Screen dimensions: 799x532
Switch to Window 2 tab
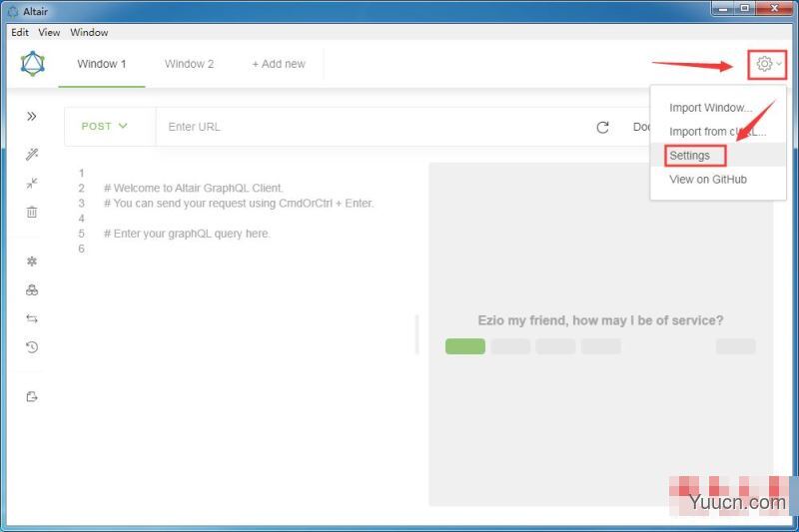189,64
